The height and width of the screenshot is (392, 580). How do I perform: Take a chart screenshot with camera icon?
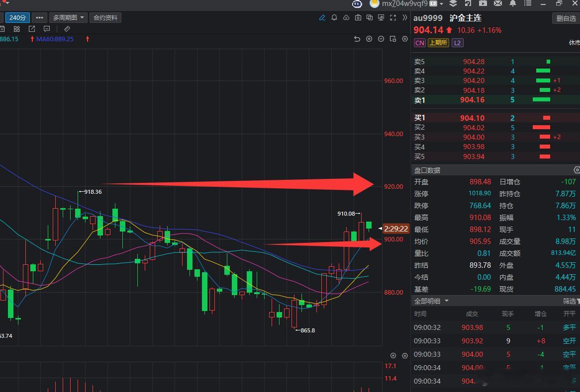pyautogui.click(x=358, y=18)
